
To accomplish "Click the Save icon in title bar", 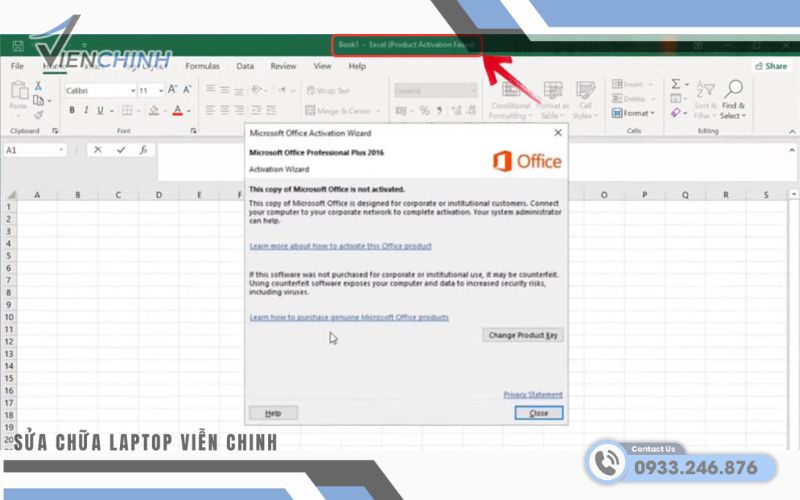I will pos(18,46).
